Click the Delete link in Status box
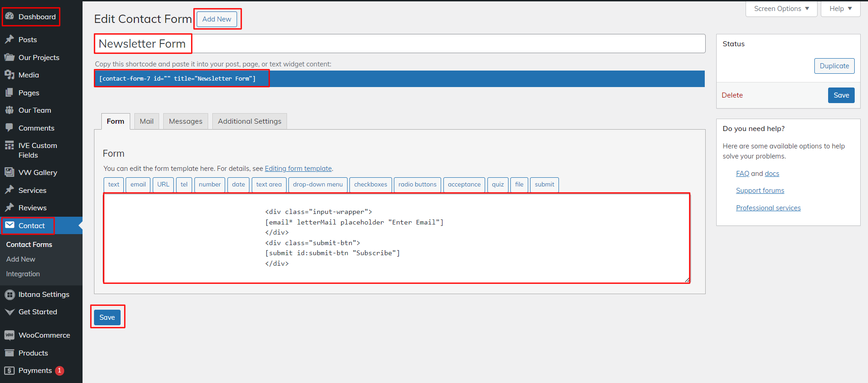 [x=732, y=95]
